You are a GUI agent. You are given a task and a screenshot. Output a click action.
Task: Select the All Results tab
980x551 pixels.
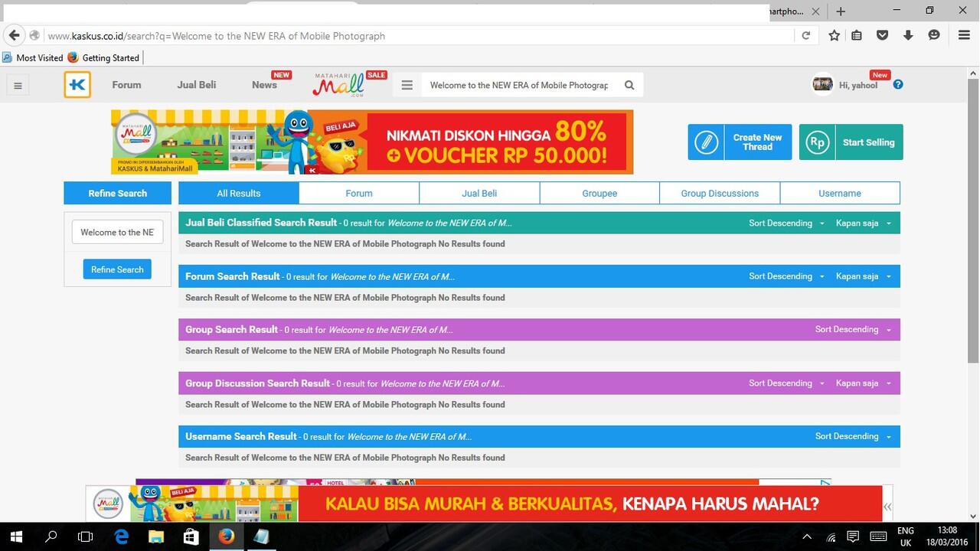click(239, 193)
